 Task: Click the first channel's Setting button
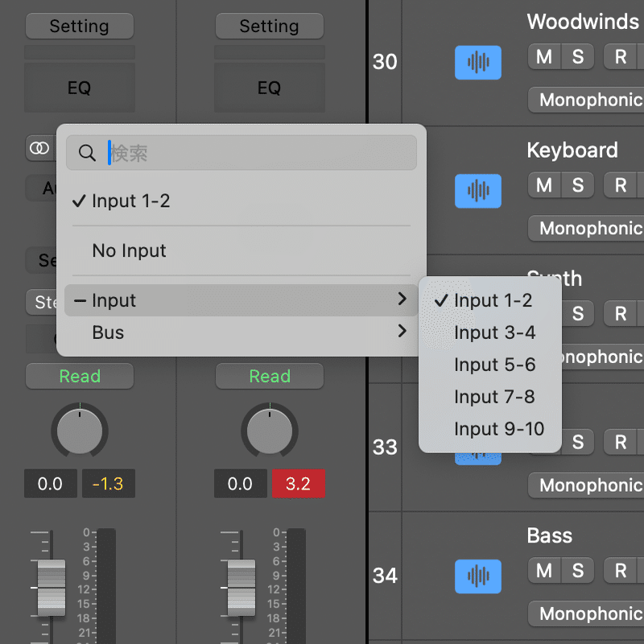[79, 26]
